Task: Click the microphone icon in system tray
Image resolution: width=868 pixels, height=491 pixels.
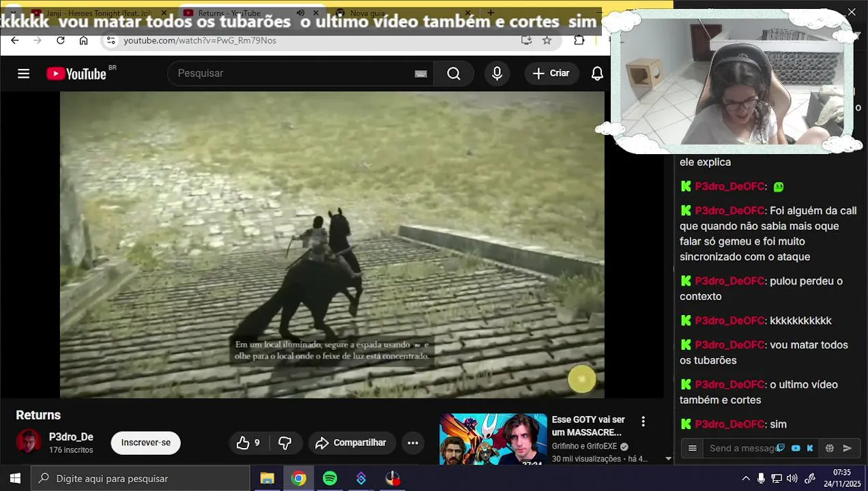Action: point(762,479)
